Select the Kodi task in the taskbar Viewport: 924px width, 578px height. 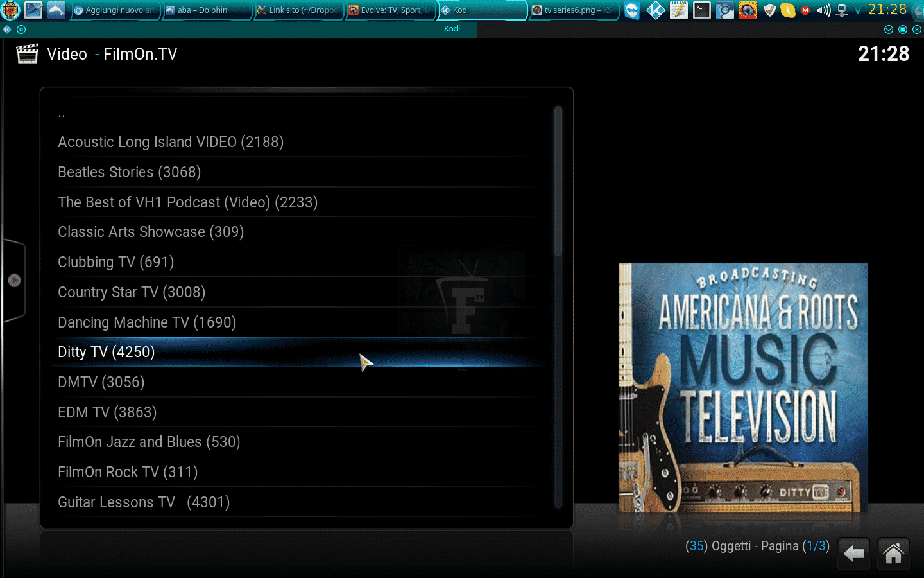(x=482, y=10)
